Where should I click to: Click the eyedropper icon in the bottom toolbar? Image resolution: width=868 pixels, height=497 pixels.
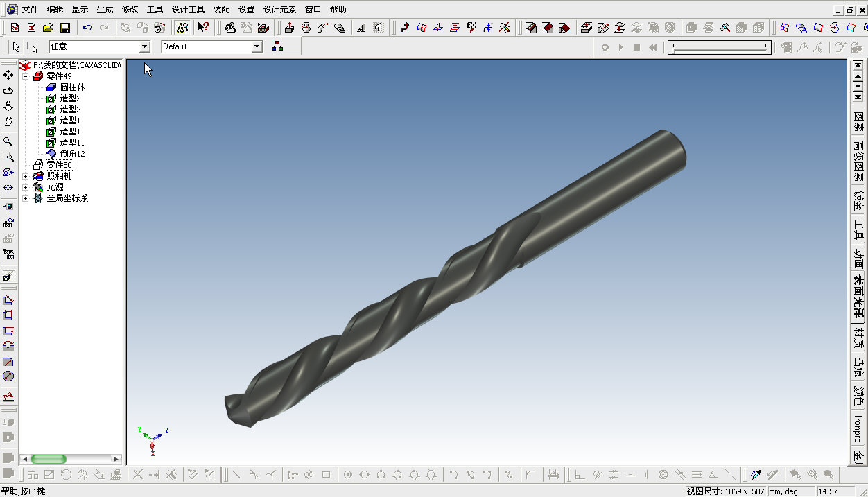(756, 475)
